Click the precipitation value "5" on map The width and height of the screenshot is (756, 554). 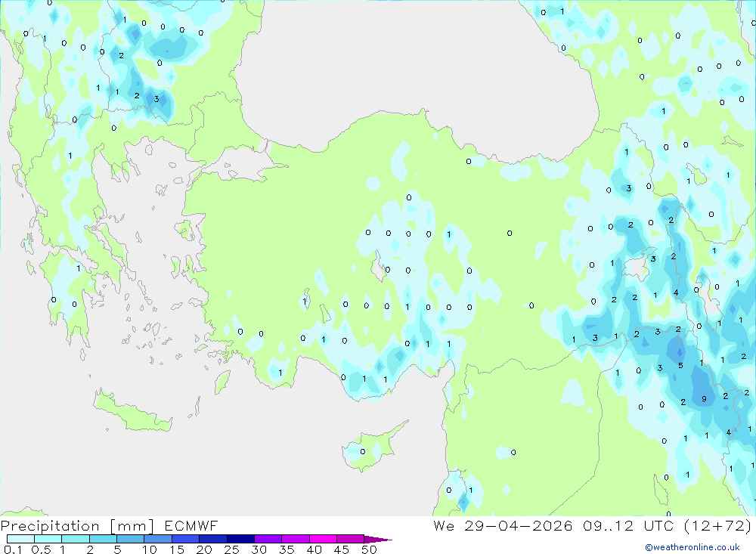[x=681, y=366]
